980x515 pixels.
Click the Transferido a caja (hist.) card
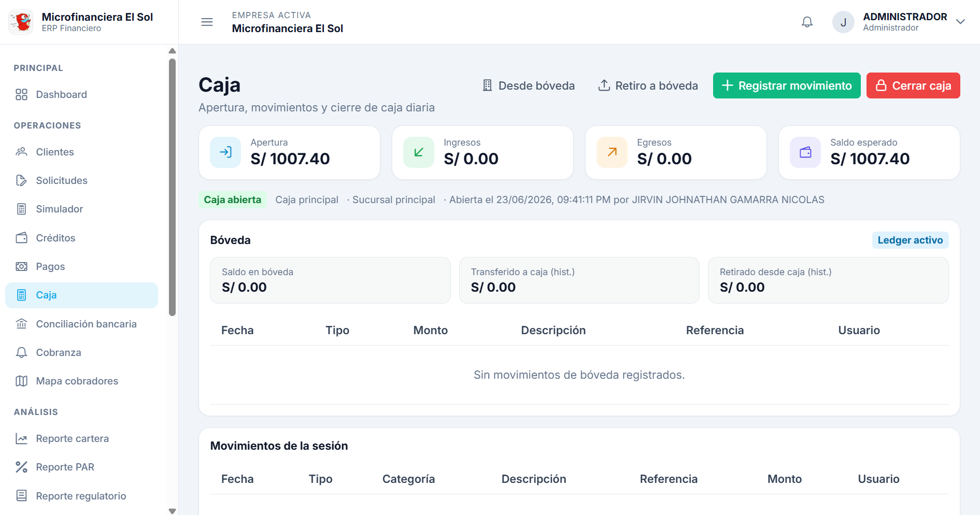[x=579, y=280]
